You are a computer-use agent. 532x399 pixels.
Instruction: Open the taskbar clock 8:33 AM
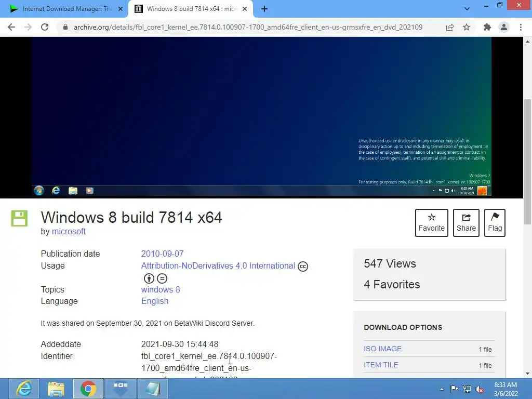(x=506, y=389)
